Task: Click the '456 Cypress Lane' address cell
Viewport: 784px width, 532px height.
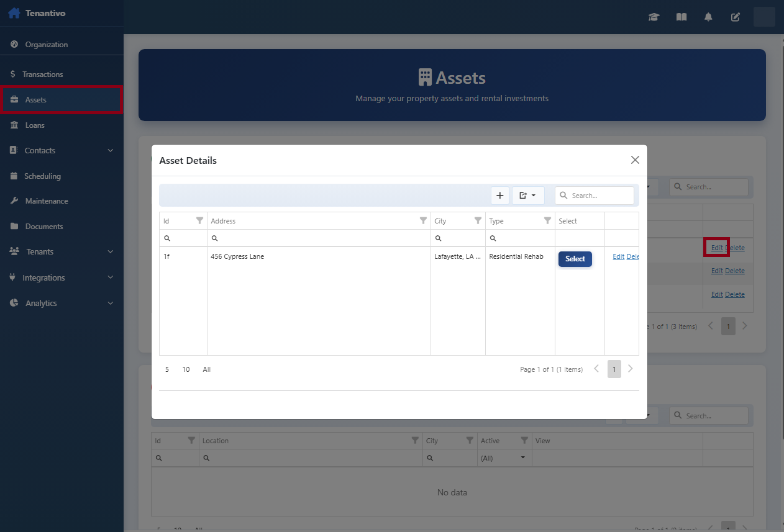Action: 237,256
